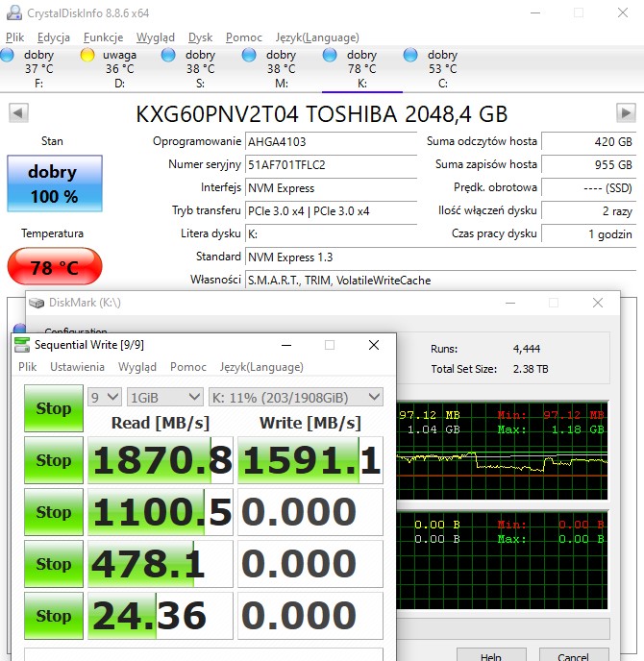Select drive F: status icon
The image size is (644, 661).
[x=8, y=56]
